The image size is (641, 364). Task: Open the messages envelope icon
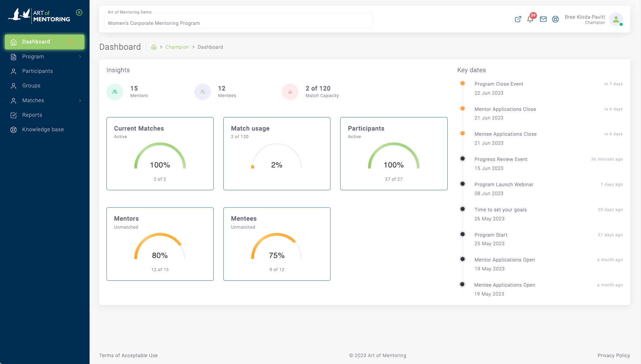click(543, 19)
